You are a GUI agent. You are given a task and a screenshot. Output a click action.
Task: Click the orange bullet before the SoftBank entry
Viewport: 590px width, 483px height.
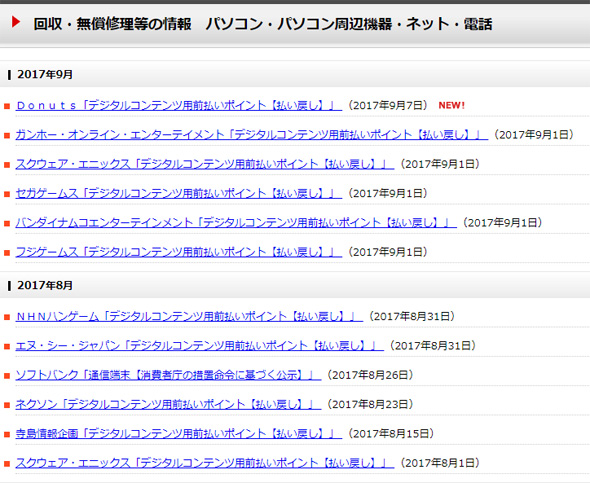[x=7, y=376]
